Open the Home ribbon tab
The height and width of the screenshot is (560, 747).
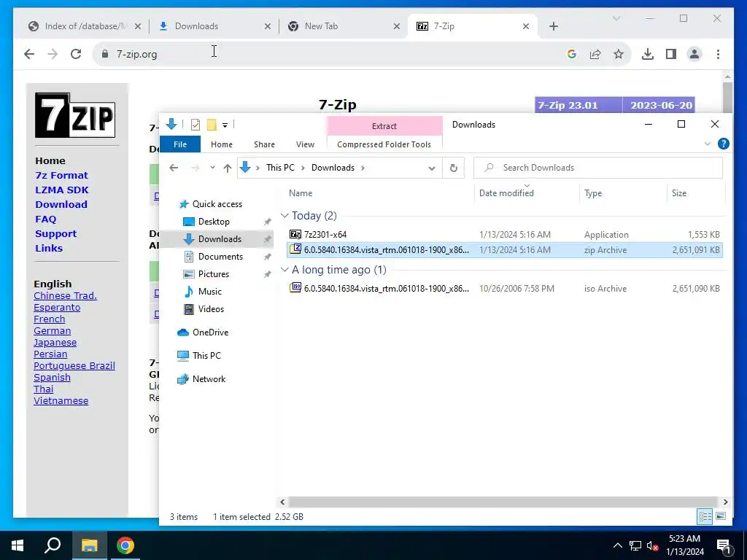point(222,144)
